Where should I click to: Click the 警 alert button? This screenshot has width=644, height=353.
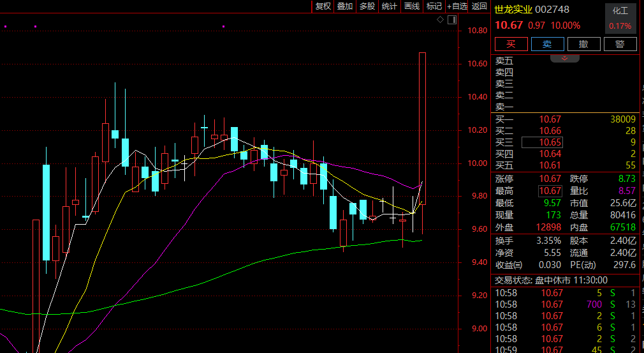[x=620, y=44]
